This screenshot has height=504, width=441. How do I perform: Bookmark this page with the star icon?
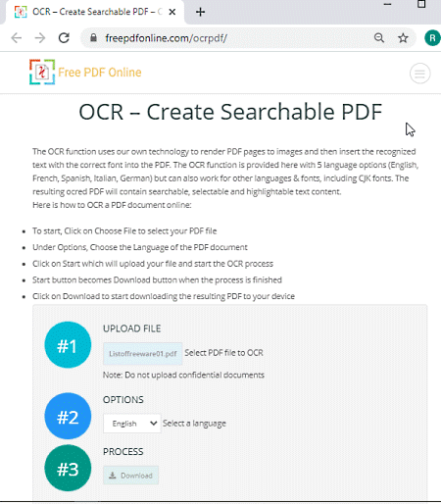(403, 38)
